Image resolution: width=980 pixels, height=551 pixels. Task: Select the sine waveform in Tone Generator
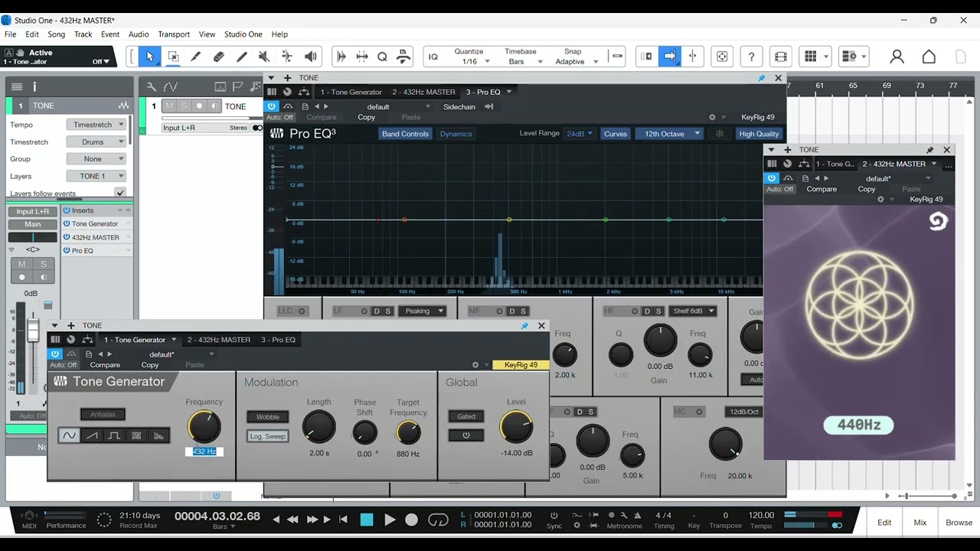pyautogui.click(x=69, y=435)
